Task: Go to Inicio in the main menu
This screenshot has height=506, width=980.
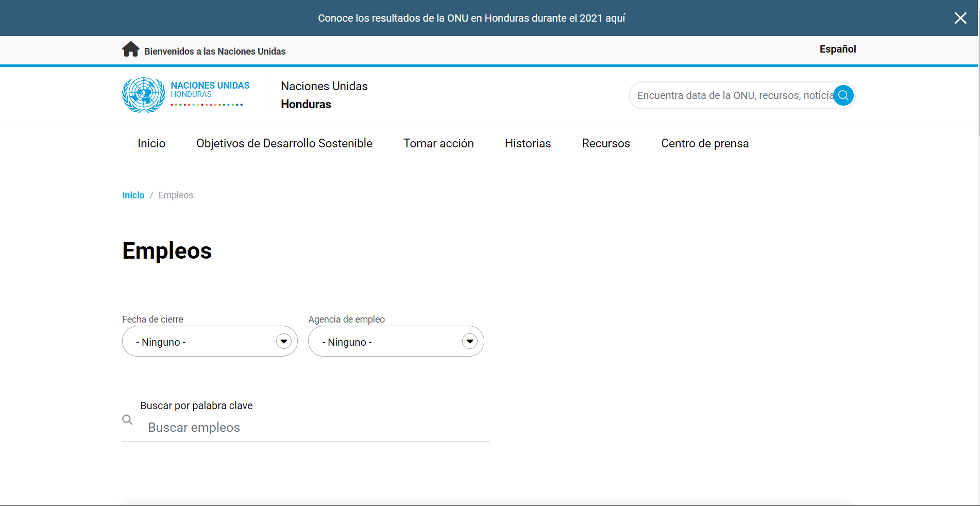Action: click(x=151, y=144)
